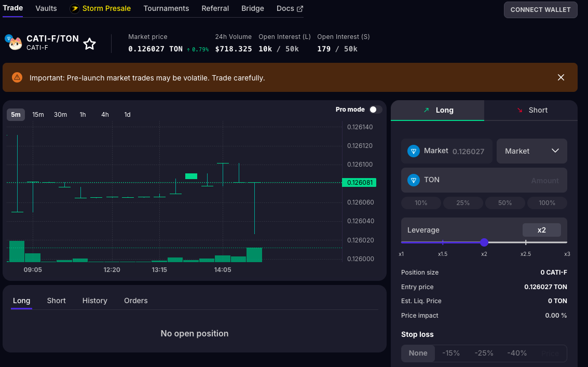Click the 24h Volume value $718.325
588x367 pixels.
tap(233, 49)
